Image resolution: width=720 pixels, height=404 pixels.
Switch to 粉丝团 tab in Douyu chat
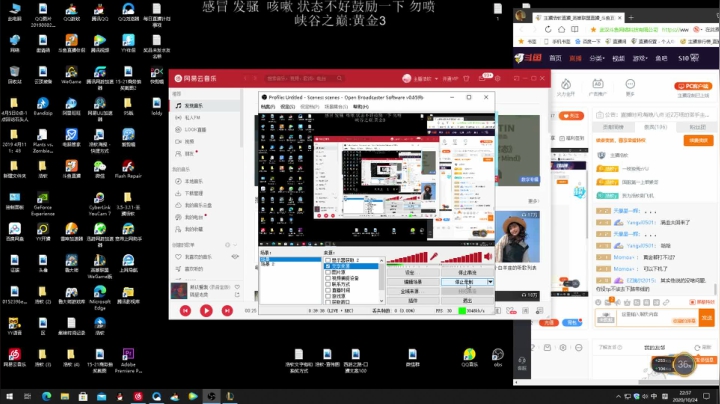click(698, 127)
